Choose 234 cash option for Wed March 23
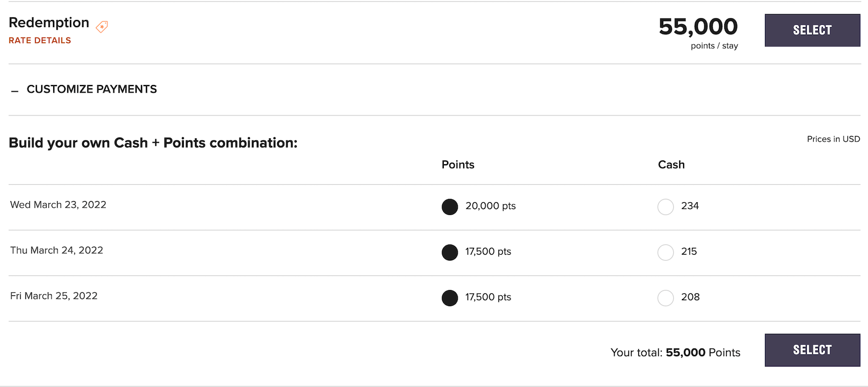The width and height of the screenshot is (868, 387). (666, 207)
